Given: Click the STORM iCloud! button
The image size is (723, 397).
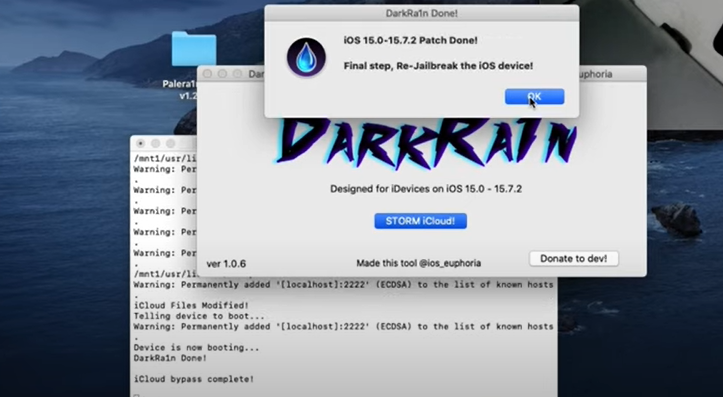Looking at the screenshot, I should (420, 221).
